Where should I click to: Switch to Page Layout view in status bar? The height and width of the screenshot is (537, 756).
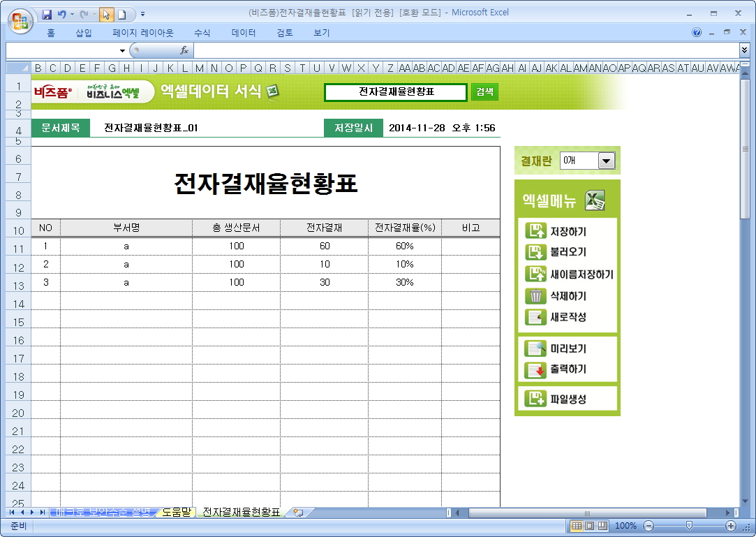(x=590, y=526)
